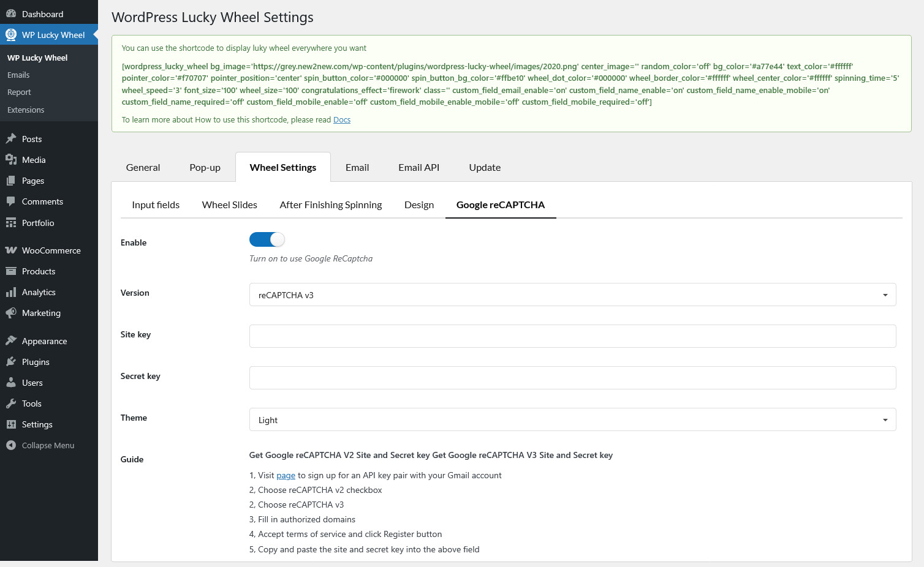Viewport: 924px width, 567px height.
Task: Click the WP Lucky Wheel icon
Action: pyautogui.click(x=11, y=35)
